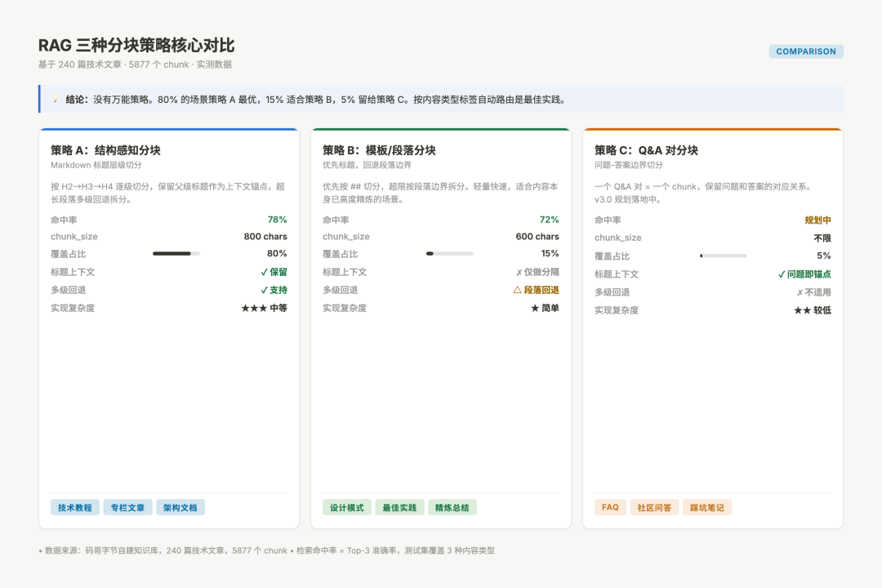The image size is (882, 588).
Task: Click 实现复杂度 label in 策略 C card
Action: [617, 310]
